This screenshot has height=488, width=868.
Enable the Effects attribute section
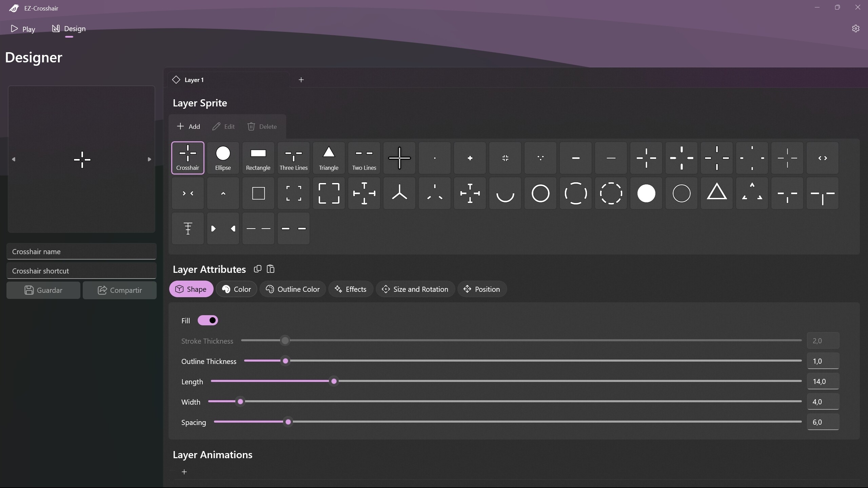coord(351,289)
